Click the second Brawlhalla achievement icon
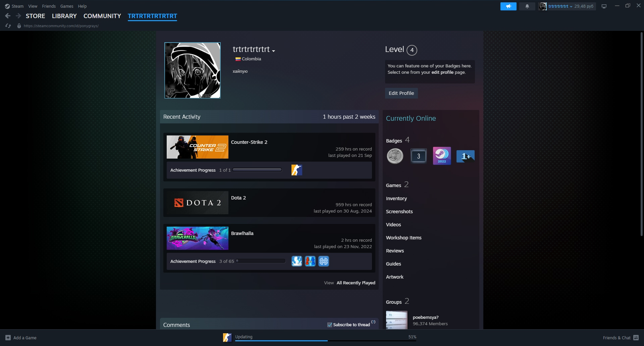 point(310,261)
